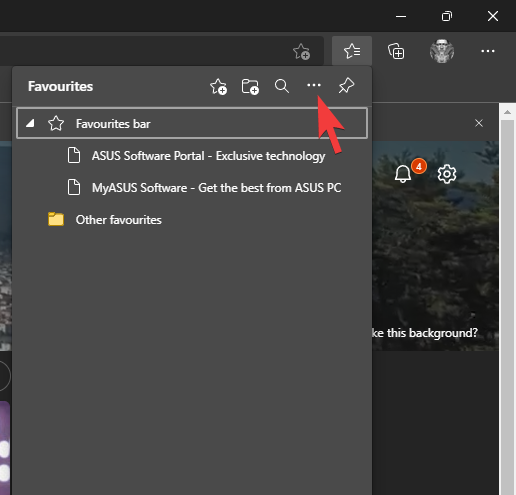
Task: Toggle the Favourites toolbar button
Action: coord(352,51)
